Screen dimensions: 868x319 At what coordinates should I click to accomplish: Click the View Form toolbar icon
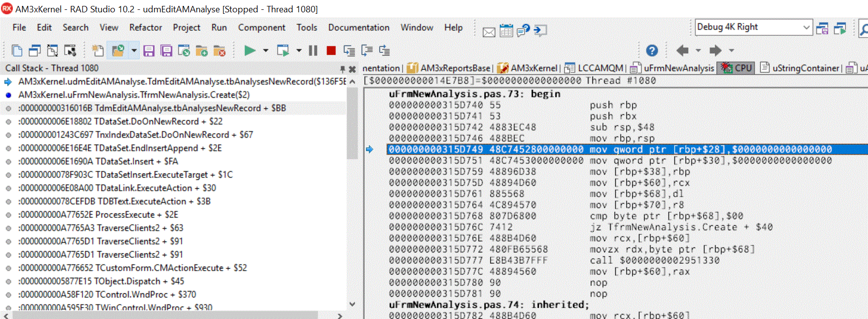coord(52,50)
